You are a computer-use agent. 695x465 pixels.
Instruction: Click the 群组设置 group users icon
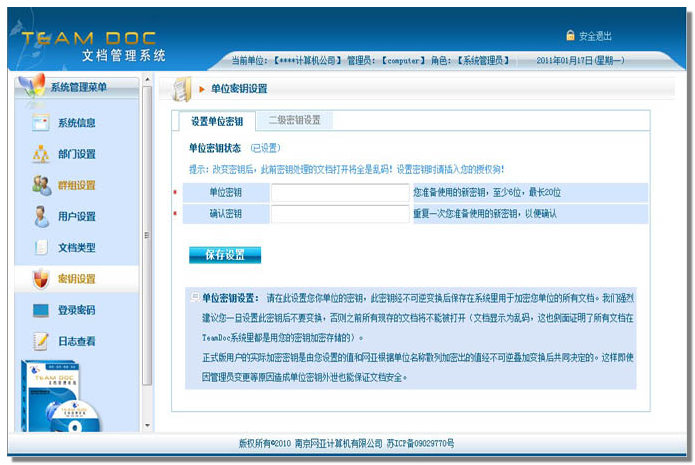pyautogui.click(x=41, y=185)
